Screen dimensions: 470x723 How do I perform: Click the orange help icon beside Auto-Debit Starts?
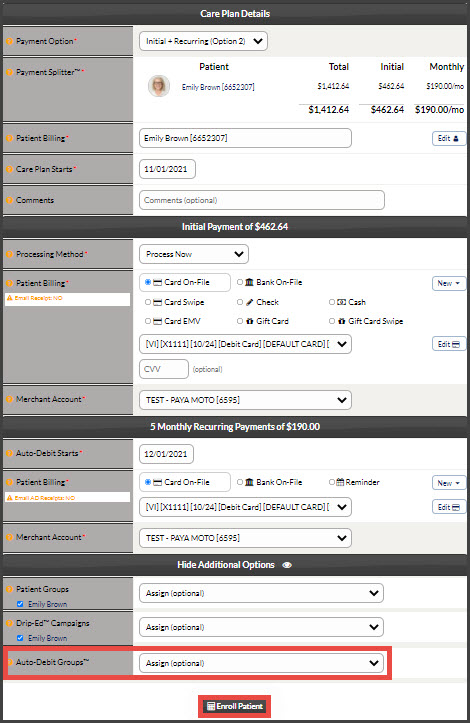(9, 453)
